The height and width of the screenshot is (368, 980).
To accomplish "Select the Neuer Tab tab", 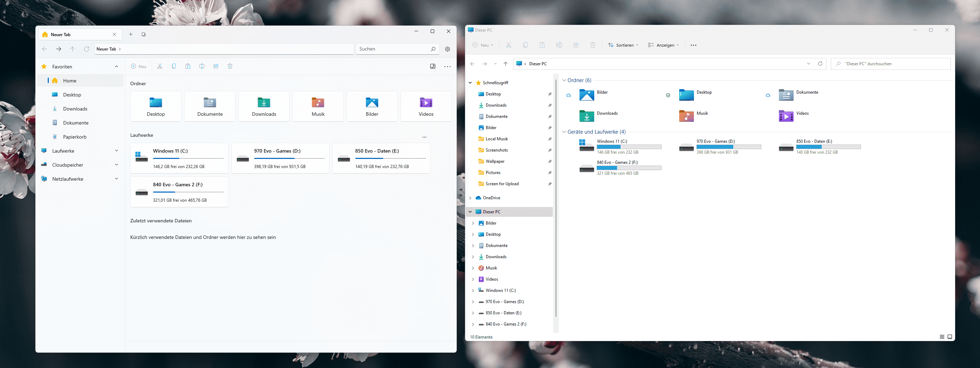I will [x=80, y=35].
